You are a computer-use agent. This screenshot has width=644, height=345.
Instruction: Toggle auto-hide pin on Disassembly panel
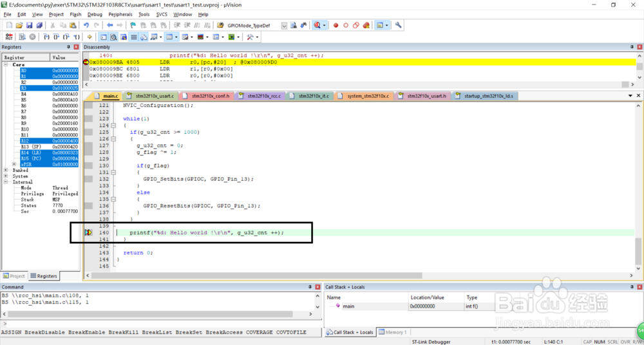click(x=632, y=47)
